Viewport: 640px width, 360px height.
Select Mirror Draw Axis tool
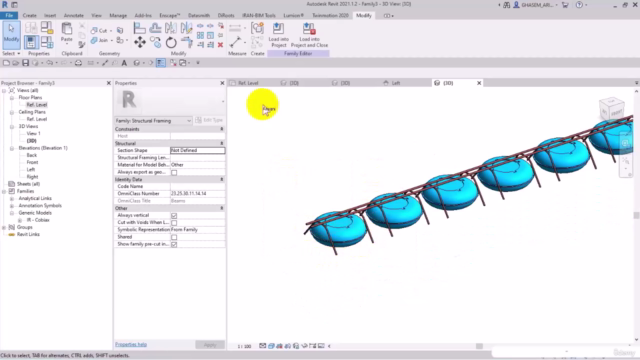(x=187, y=28)
